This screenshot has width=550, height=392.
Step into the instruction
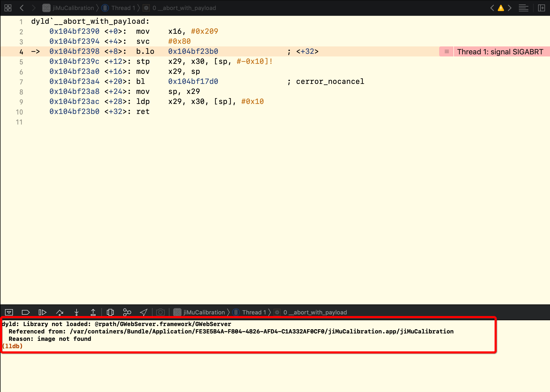[x=77, y=312]
